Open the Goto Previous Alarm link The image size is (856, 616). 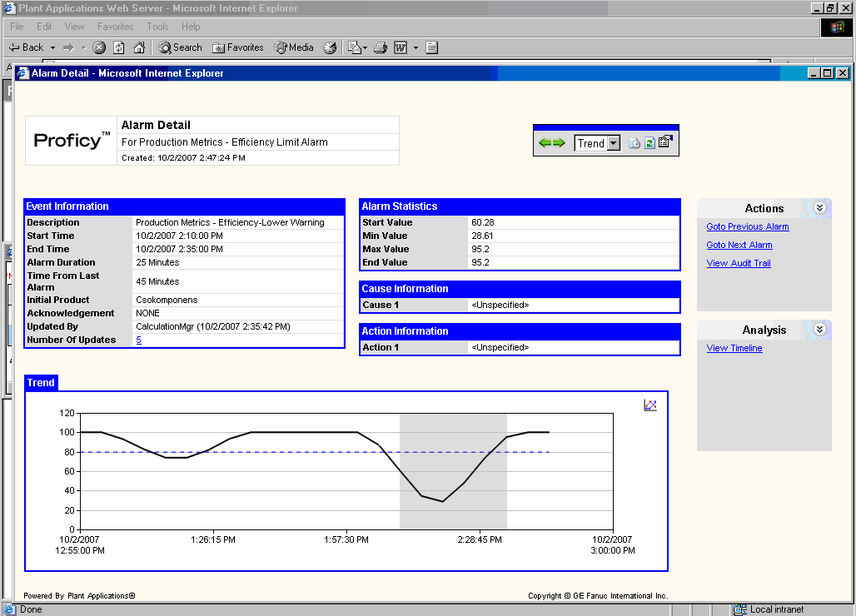pos(748,226)
